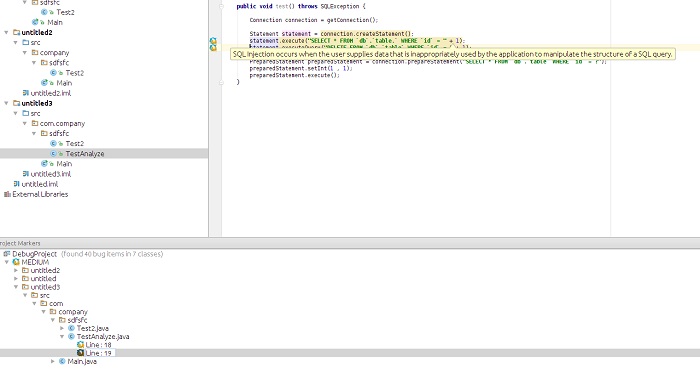Click the class icon of Main.java
Screen dimensions: 700x373
[62, 361]
